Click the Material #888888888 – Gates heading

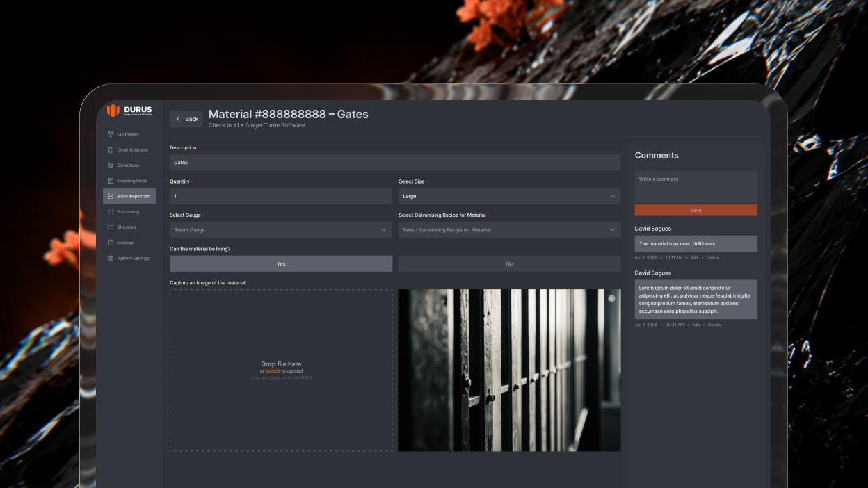point(289,114)
